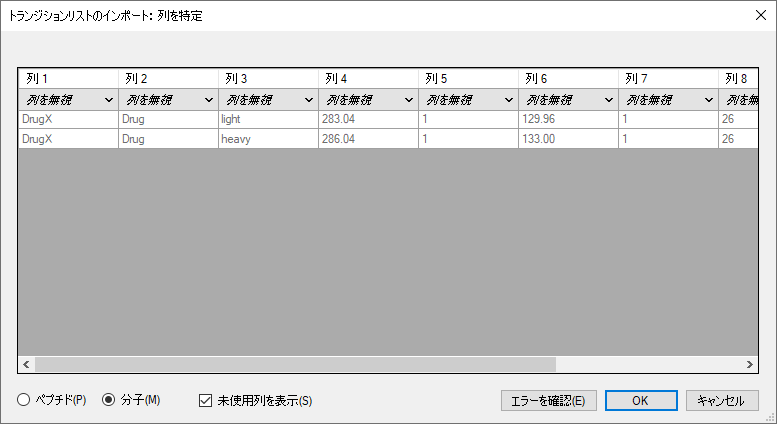Image resolution: width=777 pixels, height=424 pixels.
Task: Open the 列 4 column type dropdown
Action: [x=368, y=100]
